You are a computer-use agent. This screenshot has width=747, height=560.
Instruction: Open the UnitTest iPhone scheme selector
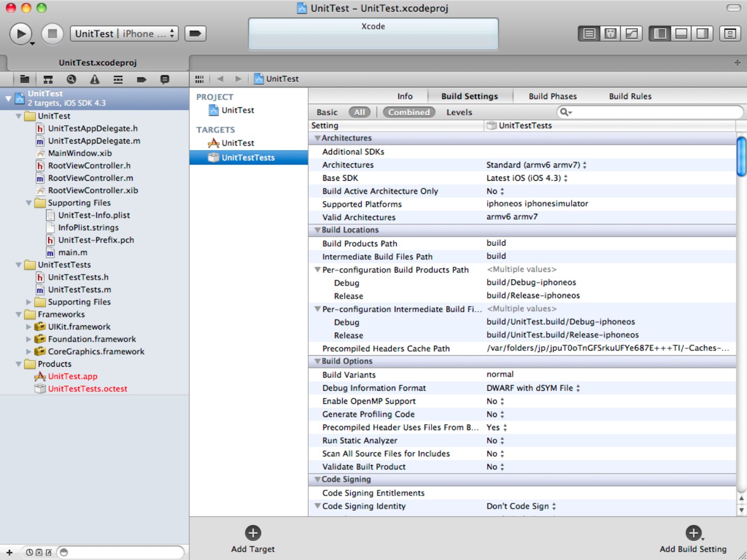point(124,34)
